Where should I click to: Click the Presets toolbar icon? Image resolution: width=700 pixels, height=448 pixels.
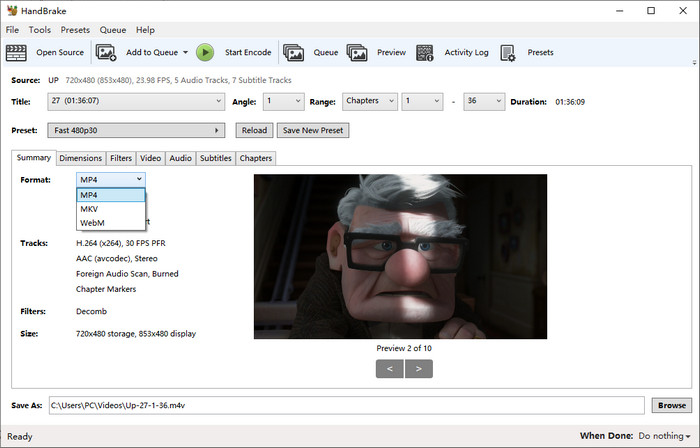point(508,52)
